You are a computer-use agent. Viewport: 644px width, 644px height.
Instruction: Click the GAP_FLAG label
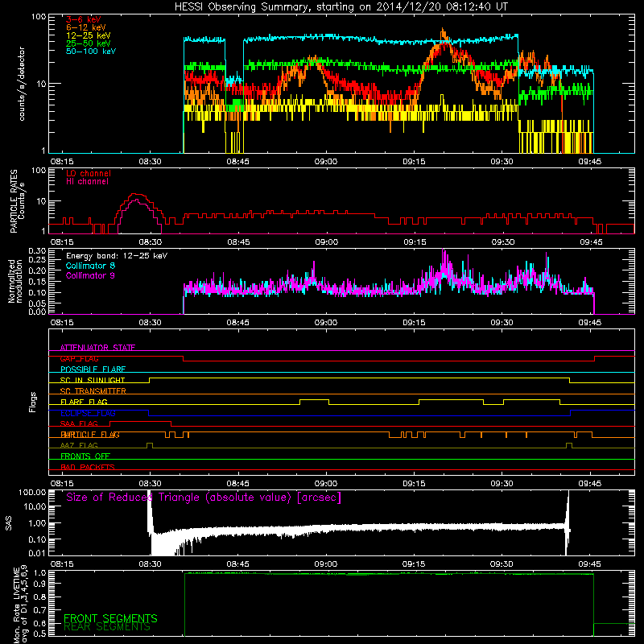coord(79,358)
